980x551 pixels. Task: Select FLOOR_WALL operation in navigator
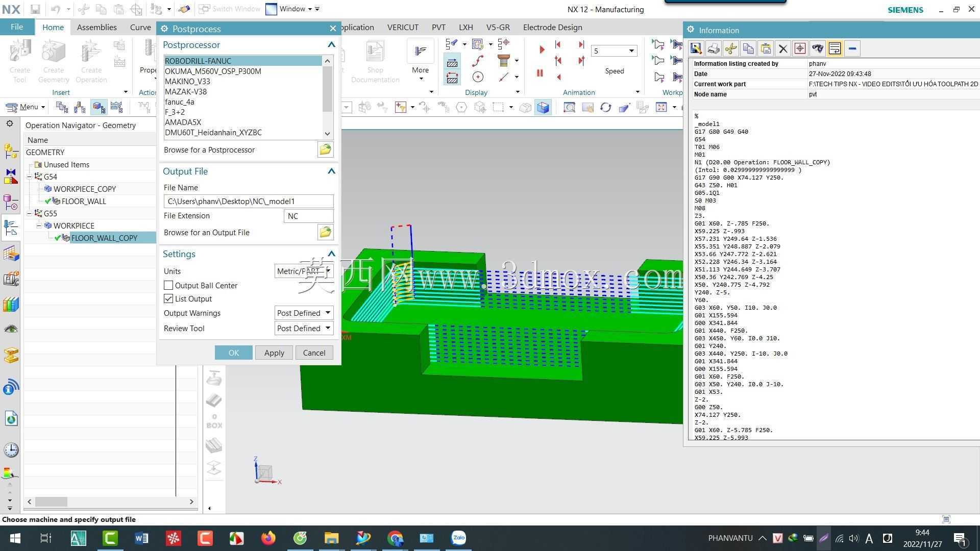tap(84, 201)
